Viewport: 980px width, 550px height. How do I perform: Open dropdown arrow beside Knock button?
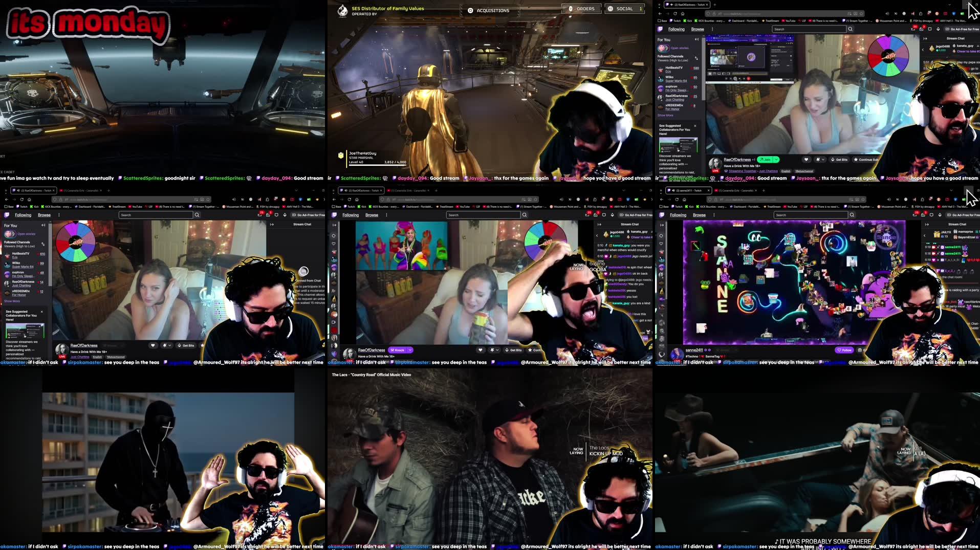(410, 350)
